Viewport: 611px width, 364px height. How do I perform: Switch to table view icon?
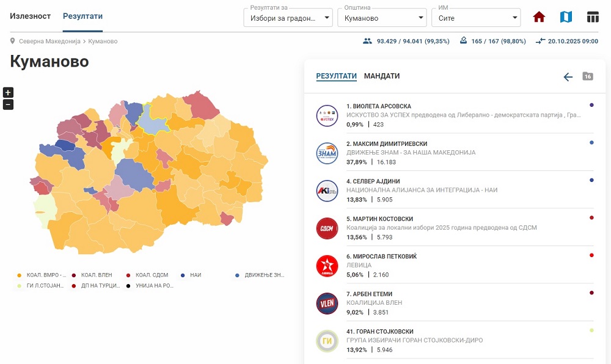click(x=593, y=17)
